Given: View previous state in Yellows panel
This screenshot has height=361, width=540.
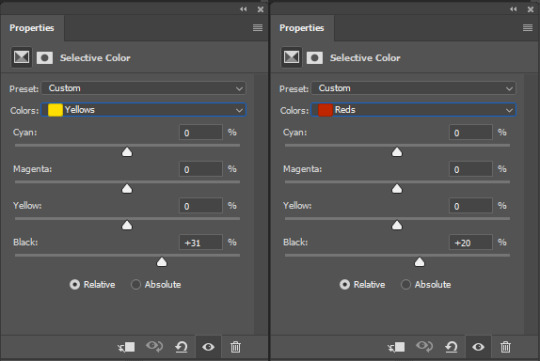Looking at the screenshot, I should coord(154,347).
